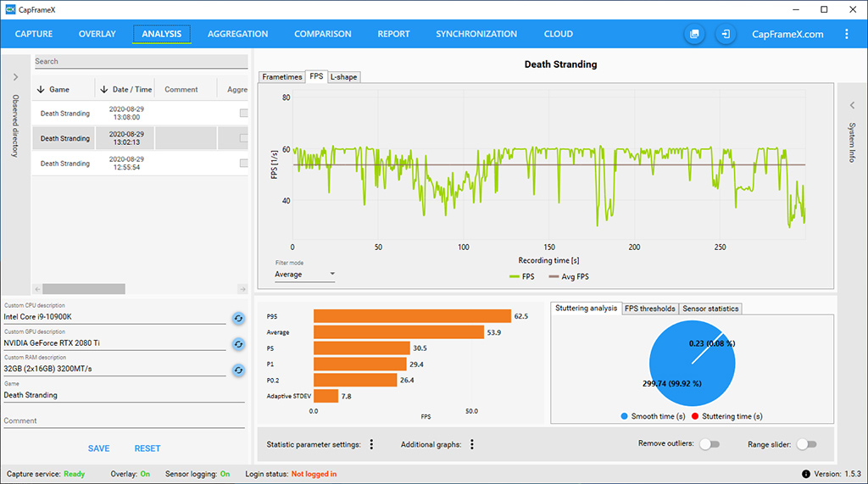The width and height of the screenshot is (868, 484).
Task: Refresh the custom GPU description
Action: [238, 344]
